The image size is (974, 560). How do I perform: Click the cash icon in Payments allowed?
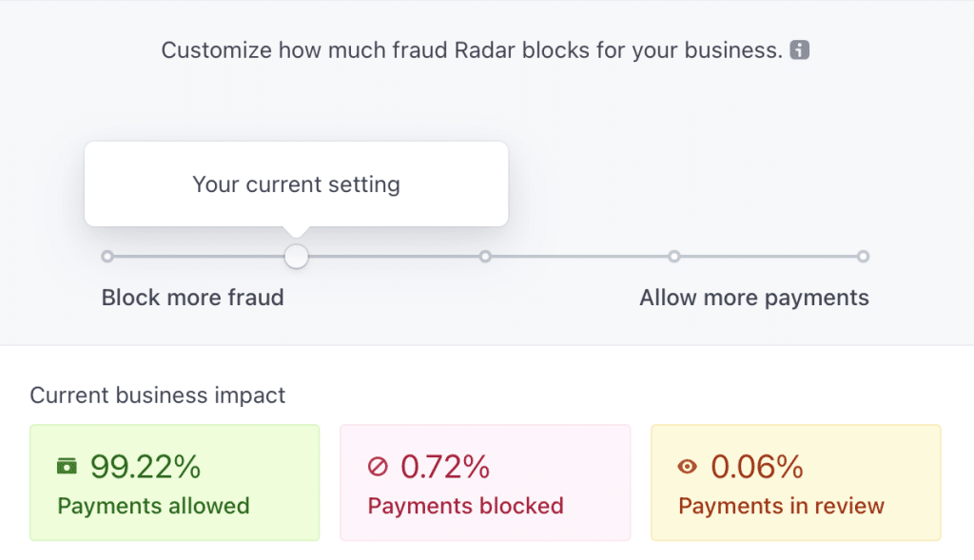[68, 466]
